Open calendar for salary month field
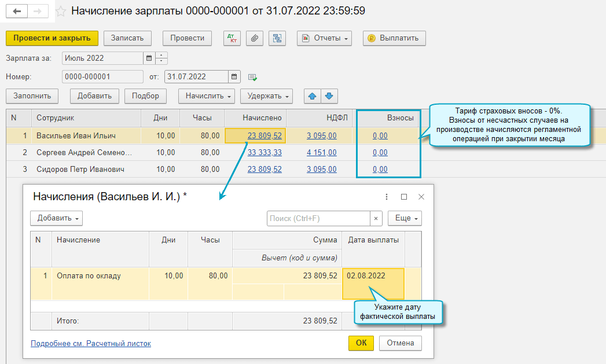This screenshot has height=364, width=606. [x=149, y=58]
